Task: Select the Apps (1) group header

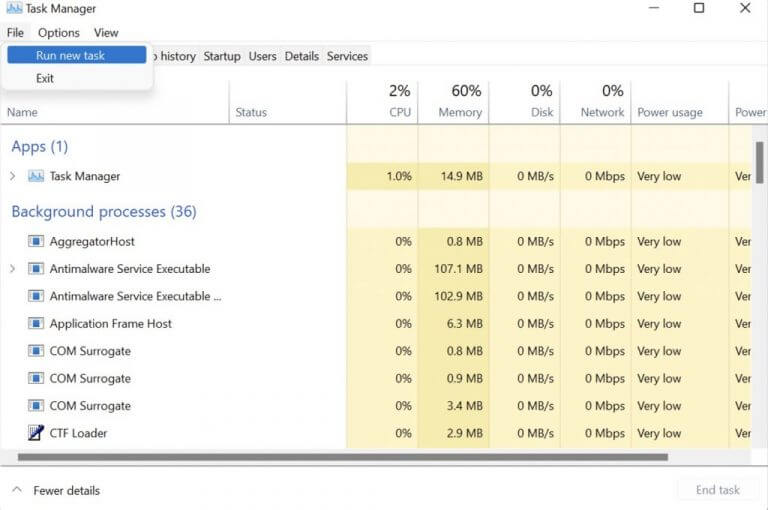Action: coord(40,146)
